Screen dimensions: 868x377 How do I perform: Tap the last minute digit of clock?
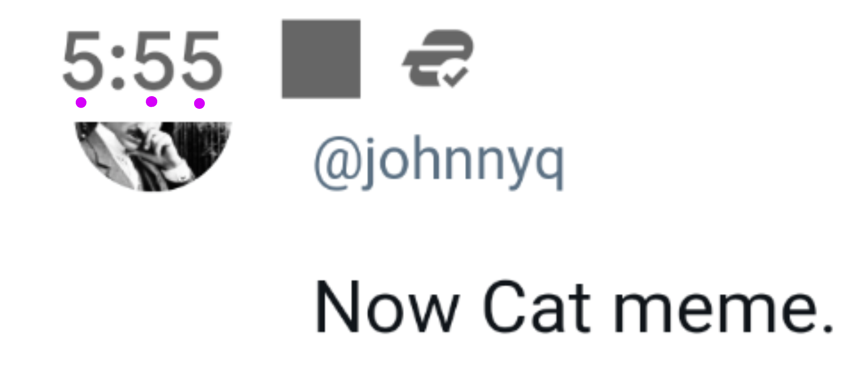[x=202, y=61]
